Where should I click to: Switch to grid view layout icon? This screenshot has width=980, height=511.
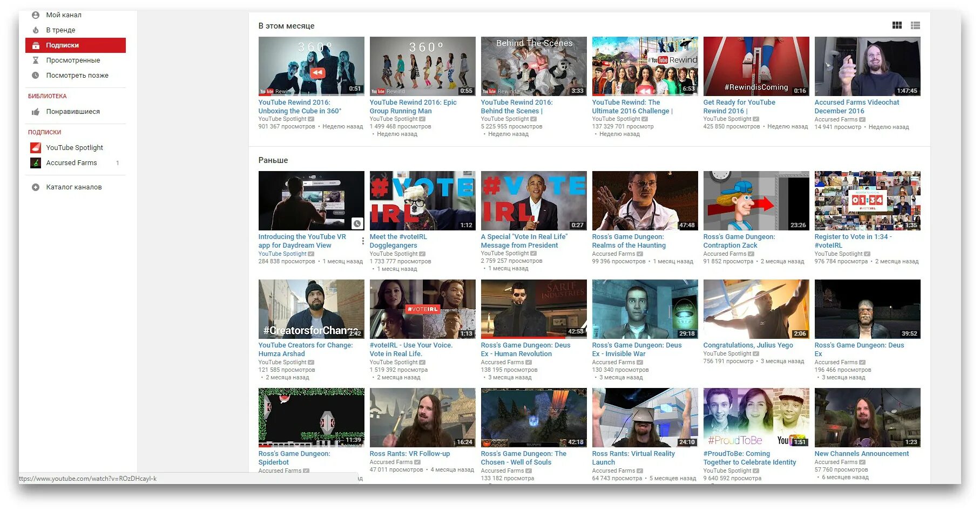pos(897,25)
